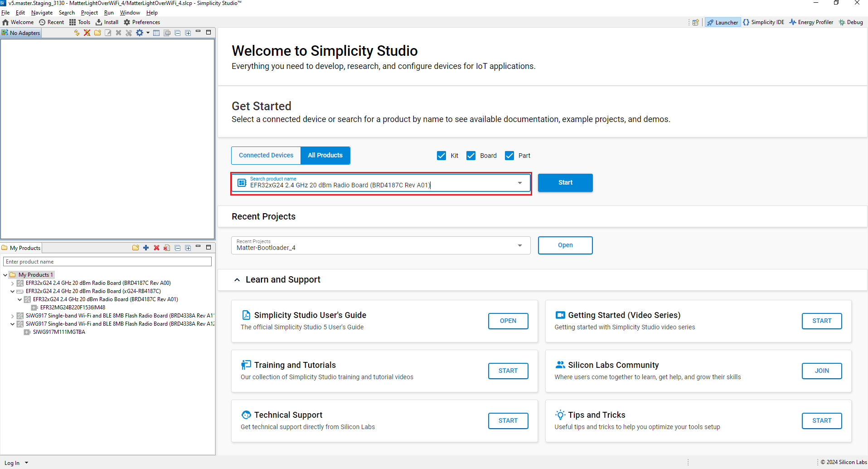
Task: Open the Help menu
Action: point(152,13)
